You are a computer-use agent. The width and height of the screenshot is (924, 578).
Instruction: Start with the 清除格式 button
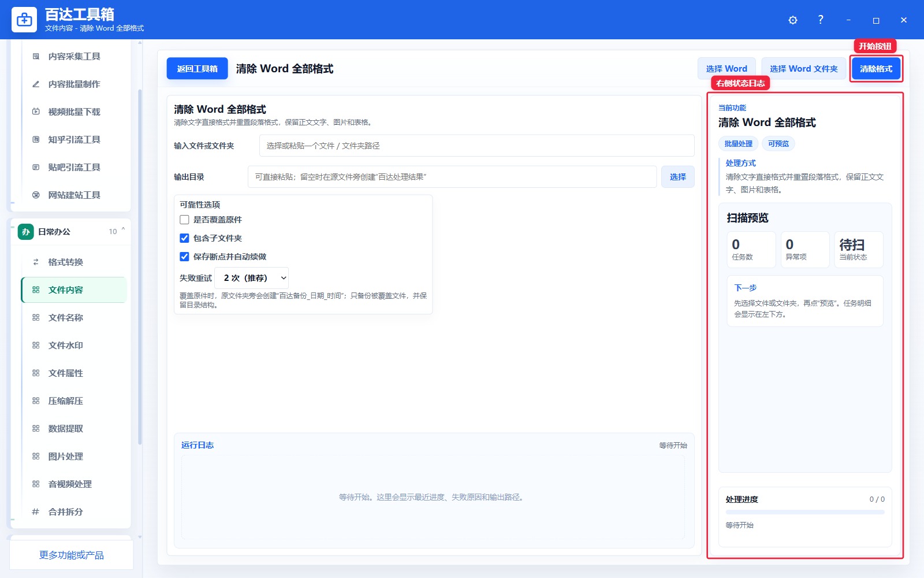(x=876, y=69)
